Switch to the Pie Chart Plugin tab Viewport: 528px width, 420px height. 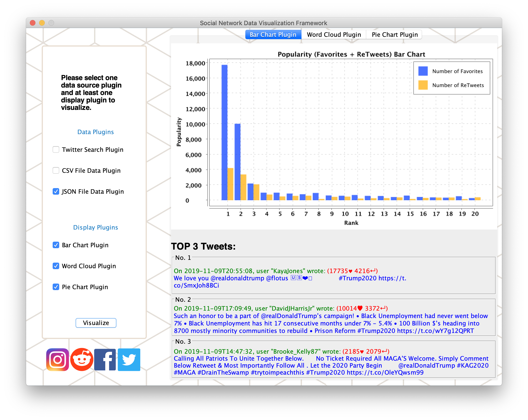[394, 34]
